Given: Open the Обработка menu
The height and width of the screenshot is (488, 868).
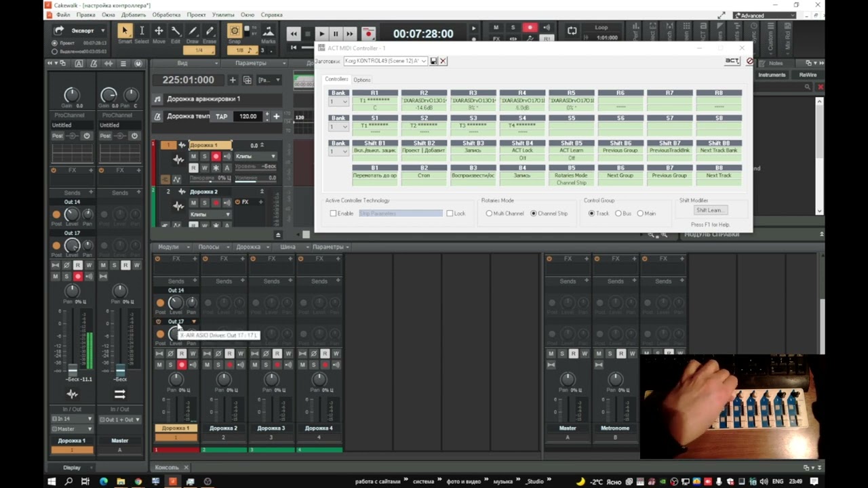Looking at the screenshot, I should (x=166, y=15).
